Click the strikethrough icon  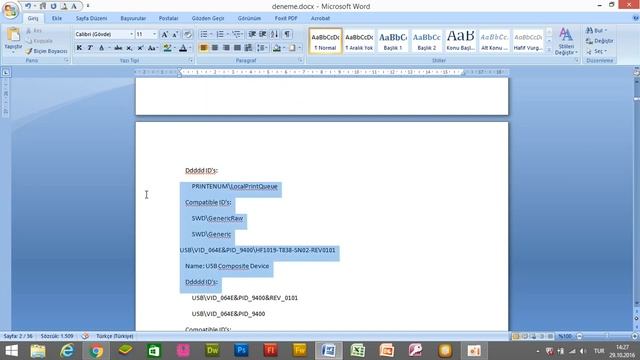(118, 48)
